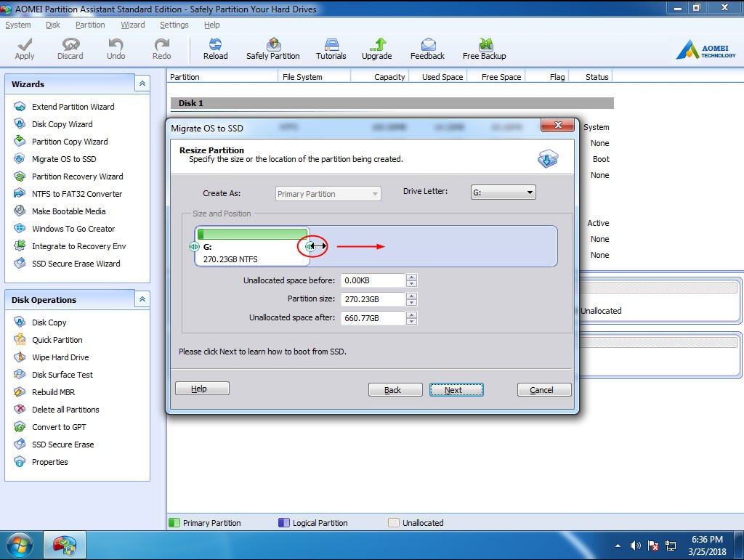Select the Disk 1 header row
744x560 pixels.
click(392, 103)
